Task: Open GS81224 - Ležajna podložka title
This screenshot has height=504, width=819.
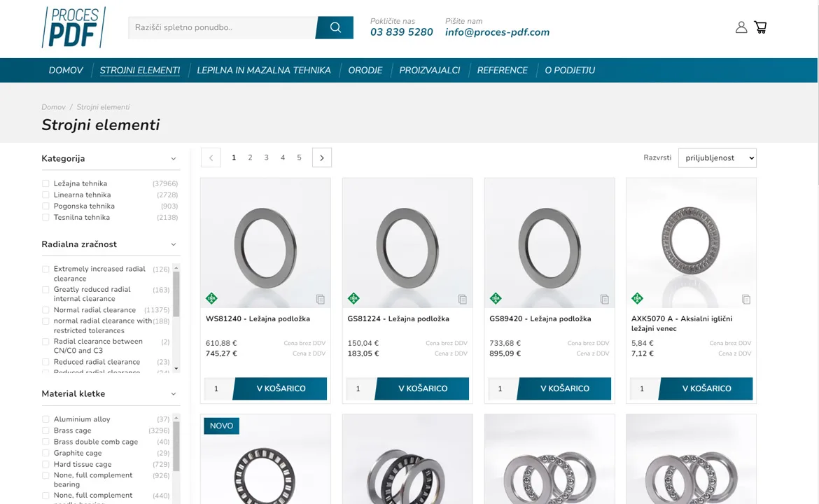Action: 398,318
